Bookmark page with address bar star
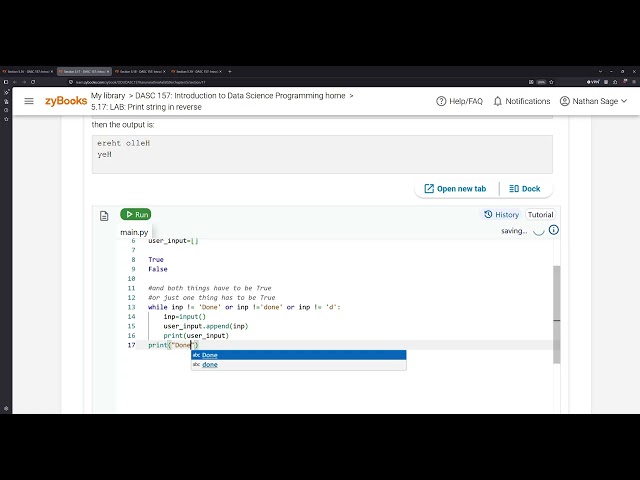This screenshot has width=640, height=480. point(551,82)
